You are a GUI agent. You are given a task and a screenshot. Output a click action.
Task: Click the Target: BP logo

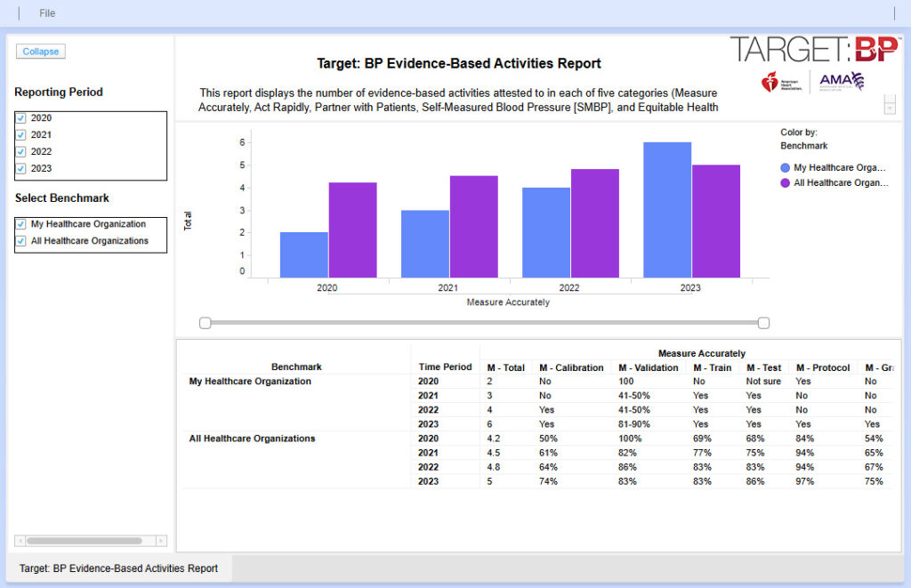pyautogui.click(x=814, y=49)
